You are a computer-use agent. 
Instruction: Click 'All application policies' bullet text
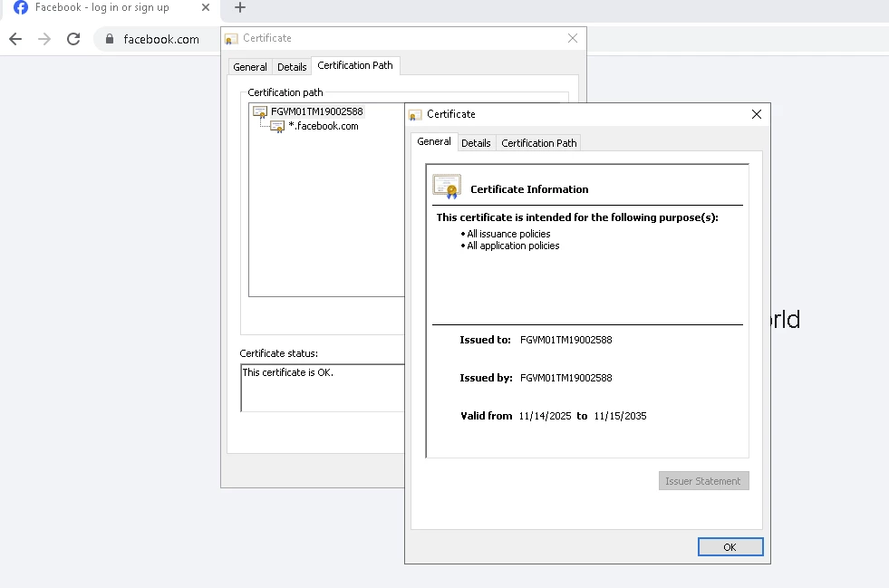click(513, 246)
